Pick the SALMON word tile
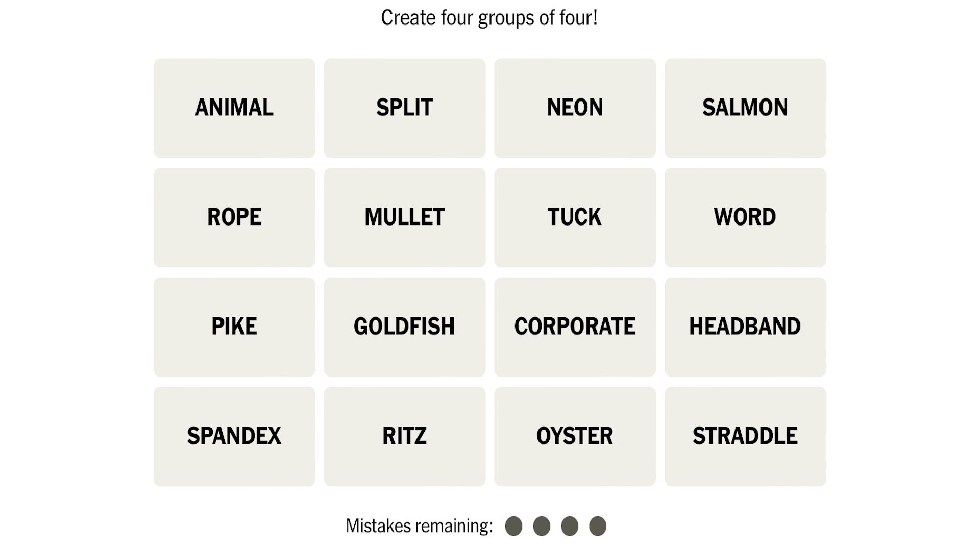980x551 pixels. pos(745,108)
